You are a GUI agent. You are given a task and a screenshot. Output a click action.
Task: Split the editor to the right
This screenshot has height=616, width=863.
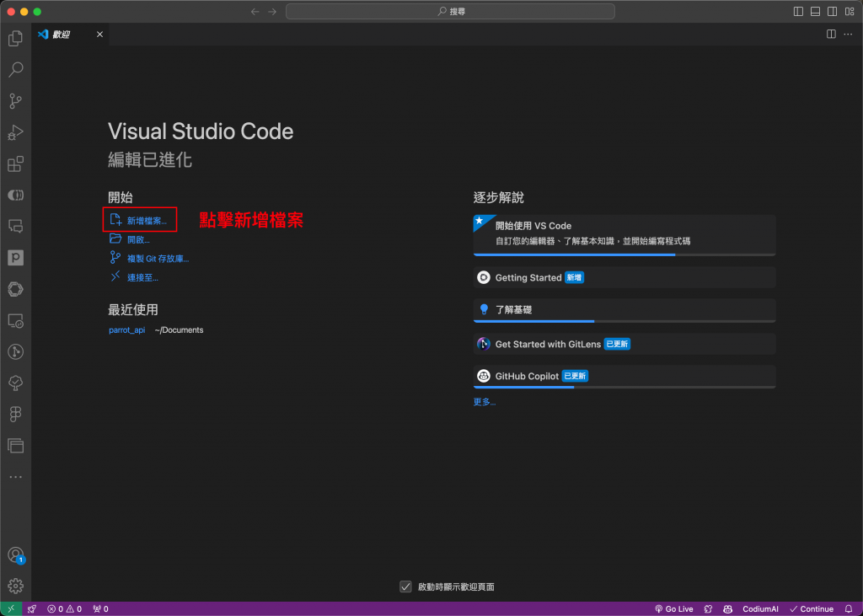coord(831,35)
